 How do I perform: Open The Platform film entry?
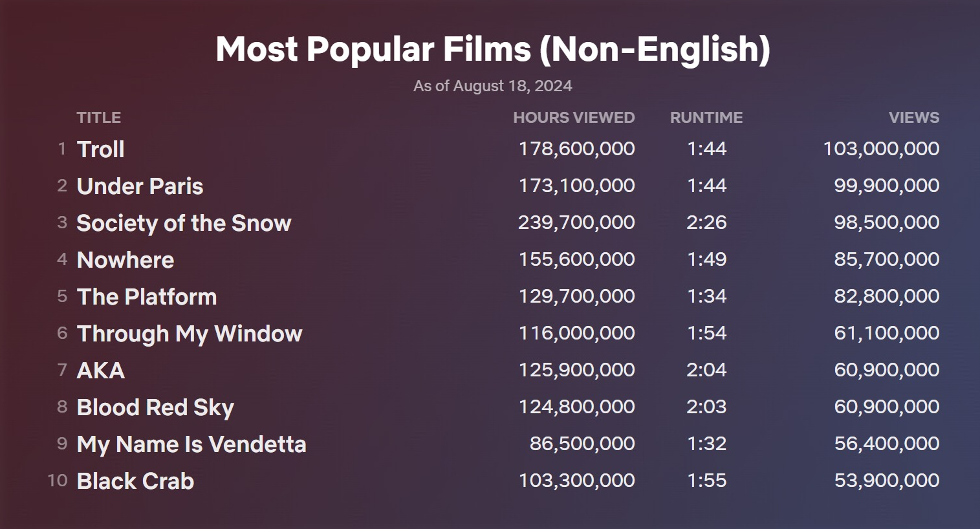coord(147,297)
